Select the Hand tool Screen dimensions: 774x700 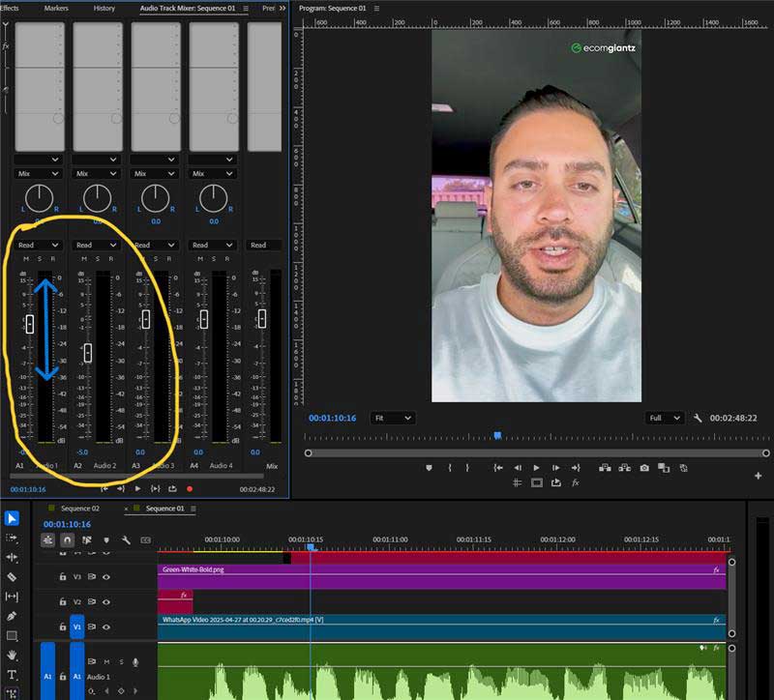[12, 655]
